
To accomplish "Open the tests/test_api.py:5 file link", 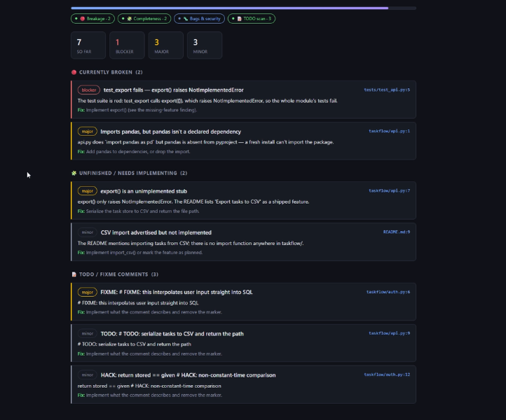I will pos(387,90).
